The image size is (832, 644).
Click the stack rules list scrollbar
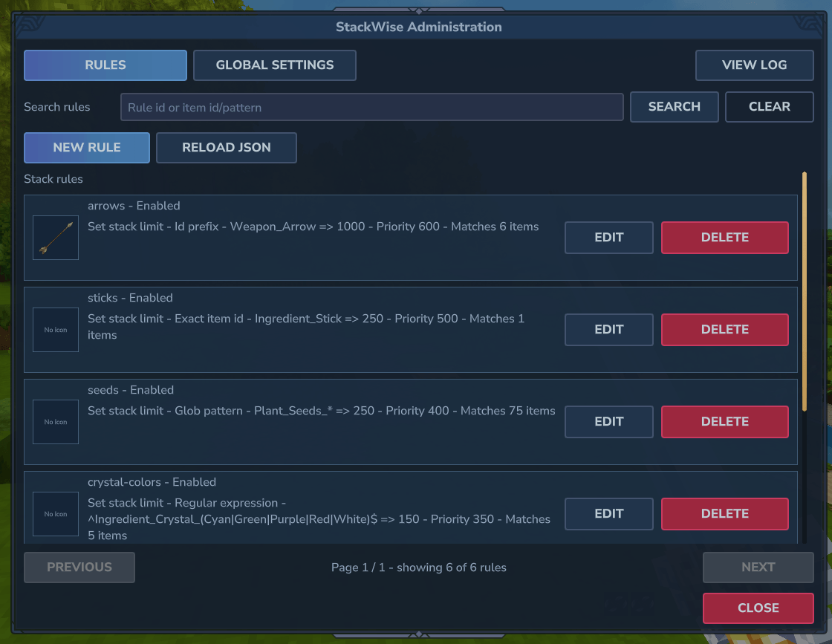click(805, 291)
